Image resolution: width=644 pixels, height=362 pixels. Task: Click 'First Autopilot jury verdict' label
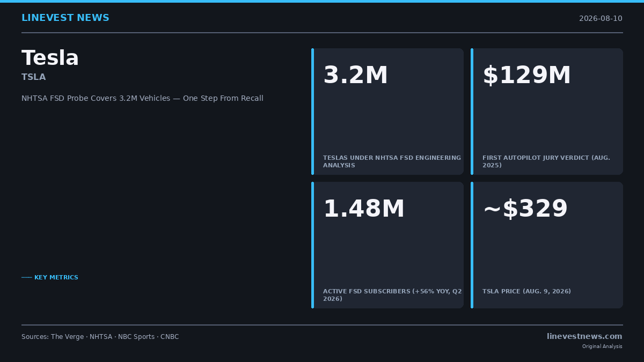coord(546,161)
